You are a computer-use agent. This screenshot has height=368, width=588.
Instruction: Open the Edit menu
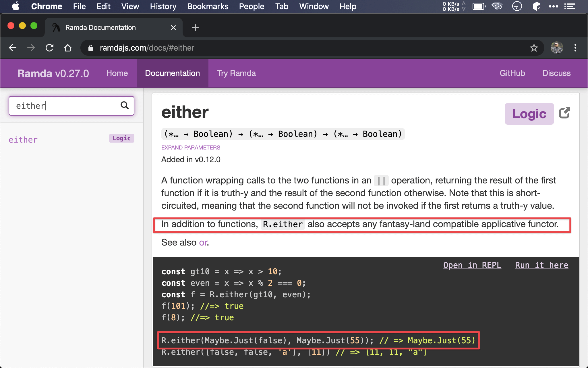[103, 6]
